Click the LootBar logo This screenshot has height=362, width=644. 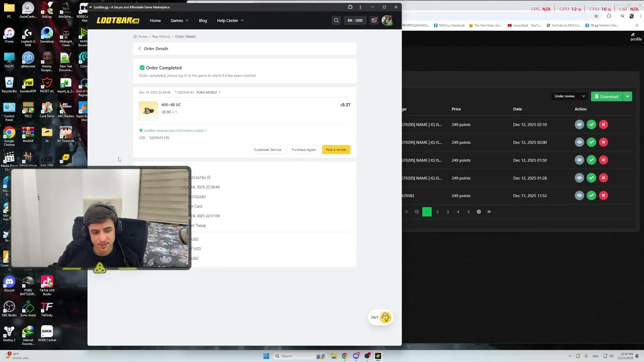point(118,21)
